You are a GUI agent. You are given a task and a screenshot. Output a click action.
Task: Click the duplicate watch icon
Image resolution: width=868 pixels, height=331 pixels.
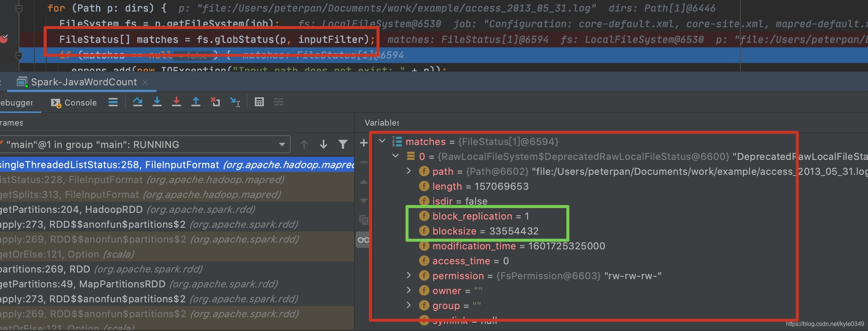point(363,220)
